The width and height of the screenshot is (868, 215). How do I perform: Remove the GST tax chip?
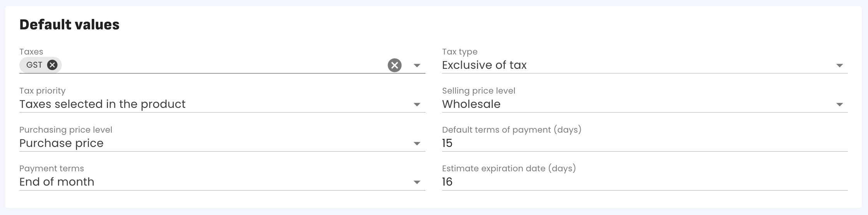pyautogui.click(x=52, y=65)
